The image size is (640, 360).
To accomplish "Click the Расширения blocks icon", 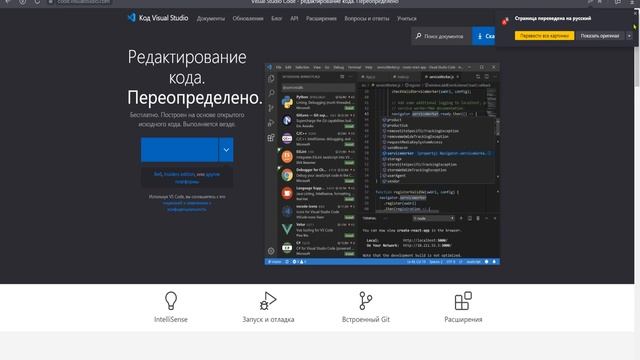I will (x=463, y=301).
